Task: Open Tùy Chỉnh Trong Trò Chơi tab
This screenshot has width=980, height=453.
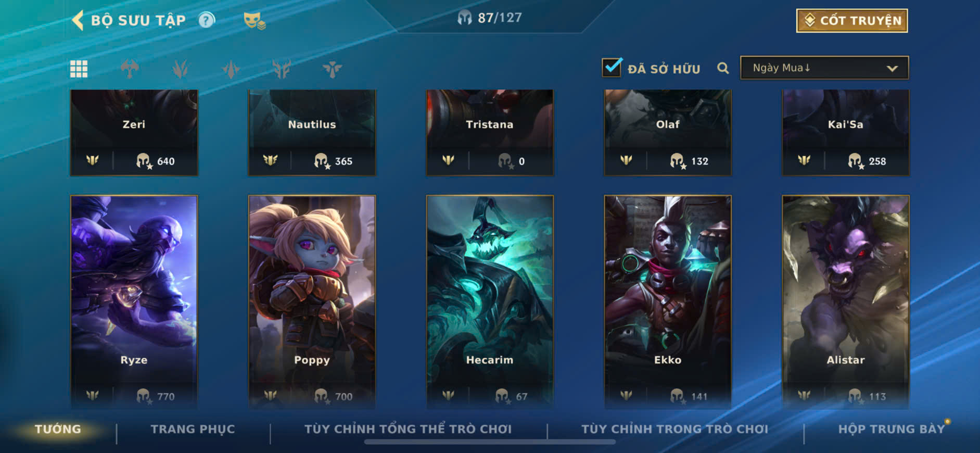Action: coord(675,429)
